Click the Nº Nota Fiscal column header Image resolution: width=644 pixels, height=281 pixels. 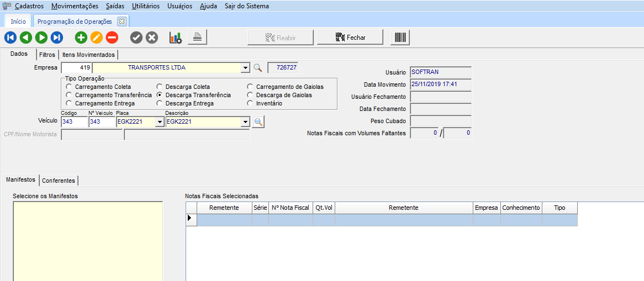[x=291, y=208]
